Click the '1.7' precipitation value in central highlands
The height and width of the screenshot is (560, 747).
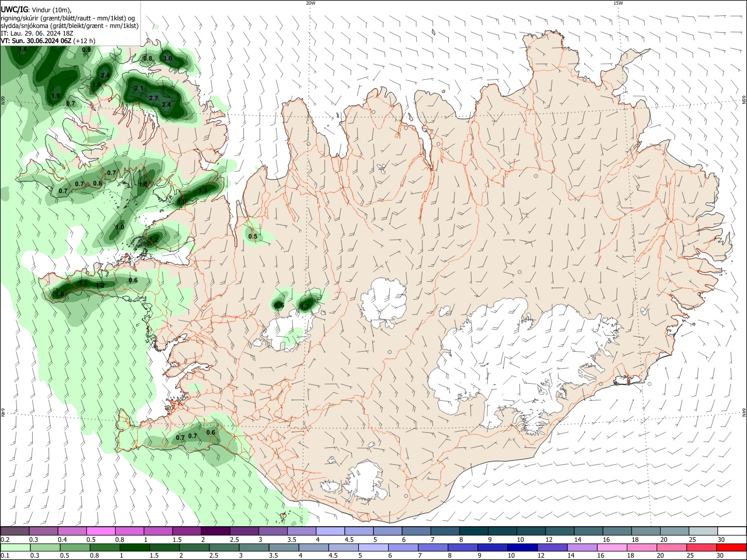(x=306, y=304)
